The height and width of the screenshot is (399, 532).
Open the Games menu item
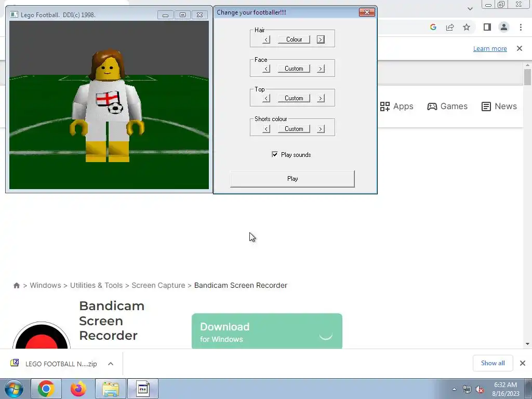coord(447,106)
